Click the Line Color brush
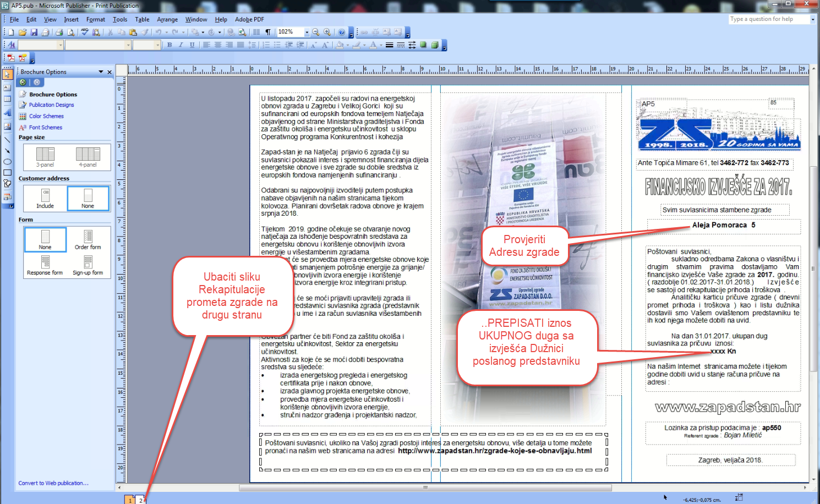Image resolution: width=820 pixels, height=504 pixels. [x=357, y=45]
